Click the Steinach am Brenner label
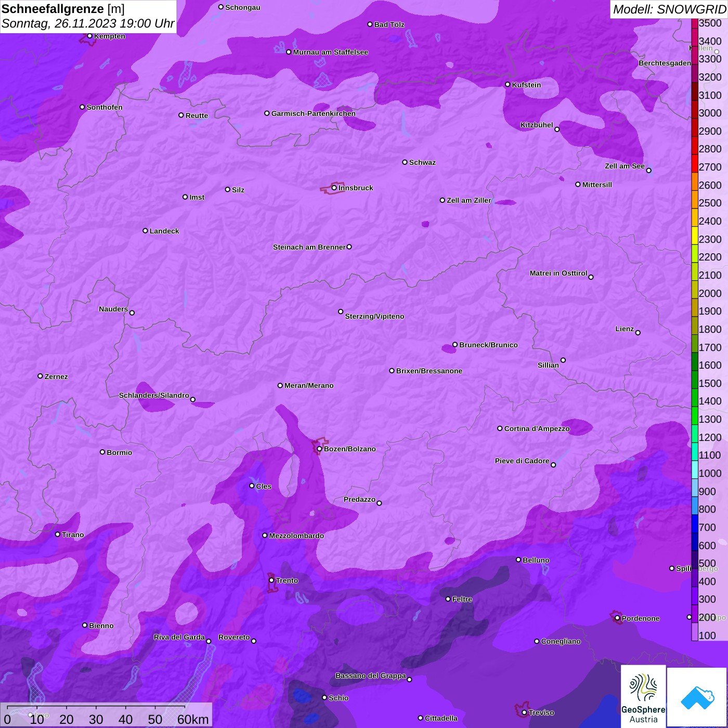This screenshot has width=728, height=728. (x=309, y=247)
